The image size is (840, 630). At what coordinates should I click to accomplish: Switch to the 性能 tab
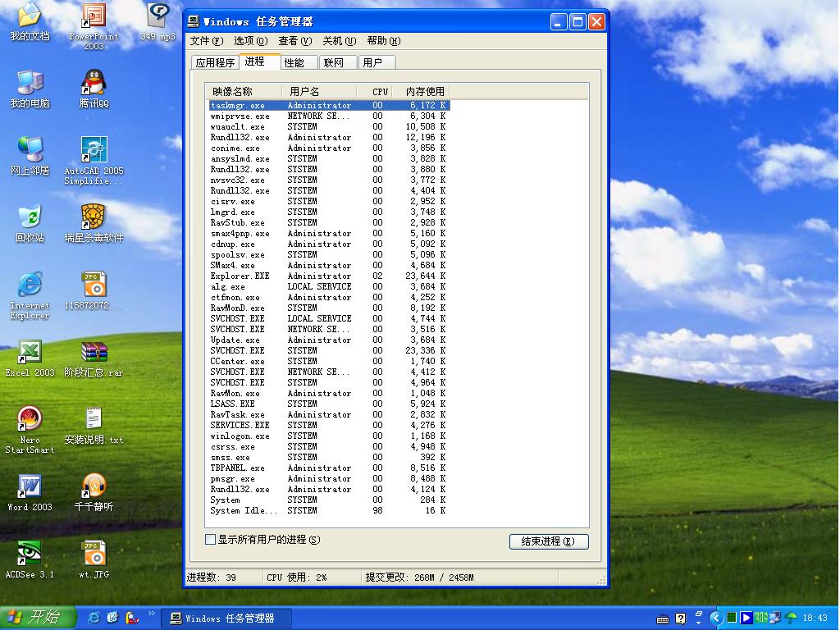(294, 62)
